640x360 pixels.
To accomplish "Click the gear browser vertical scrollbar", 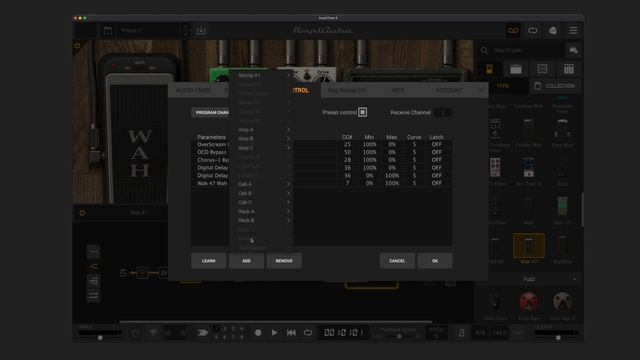I will (x=582, y=209).
